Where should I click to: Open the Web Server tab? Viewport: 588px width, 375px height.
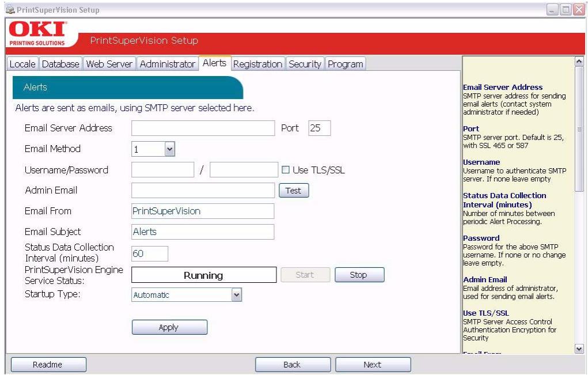pyautogui.click(x=109, y=64)
